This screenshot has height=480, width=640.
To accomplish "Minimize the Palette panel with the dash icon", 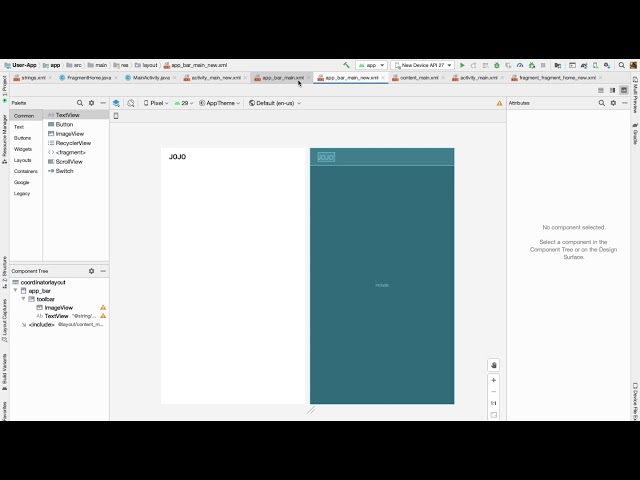I will [103, 103].
